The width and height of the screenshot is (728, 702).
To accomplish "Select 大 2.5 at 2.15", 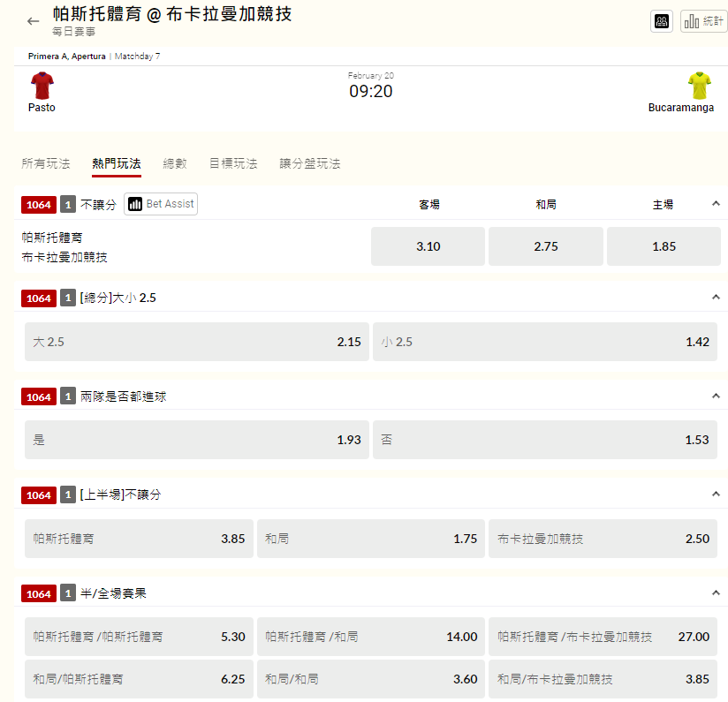I will (197, 342).
